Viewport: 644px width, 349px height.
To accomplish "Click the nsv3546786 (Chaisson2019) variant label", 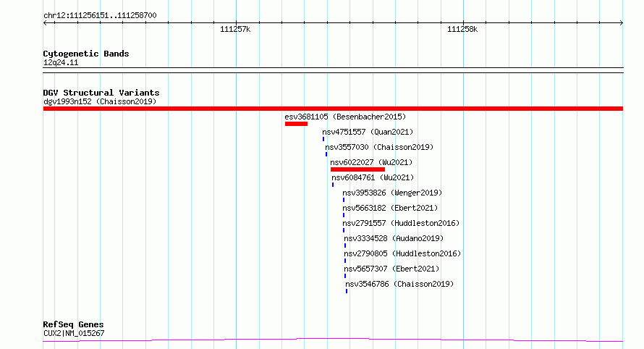I will (399, 284).
